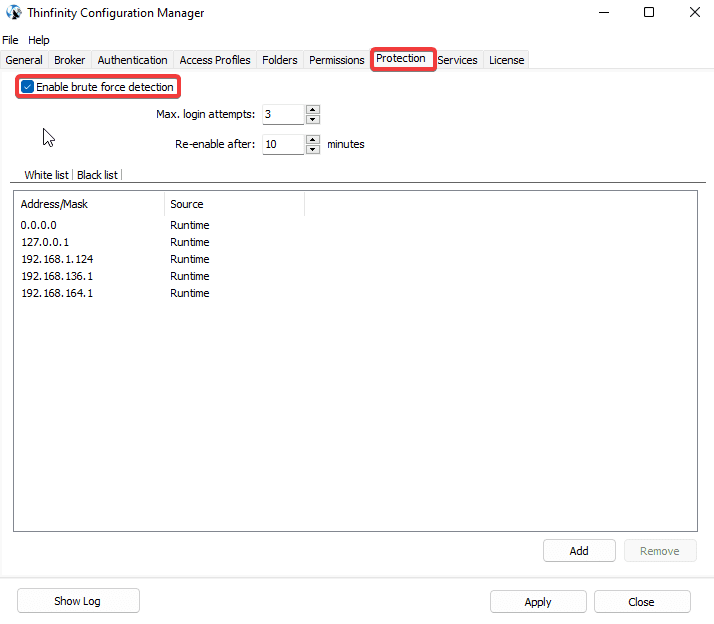Click the Close button at bottom
This screenshot has width=714, height=624.
642,602
